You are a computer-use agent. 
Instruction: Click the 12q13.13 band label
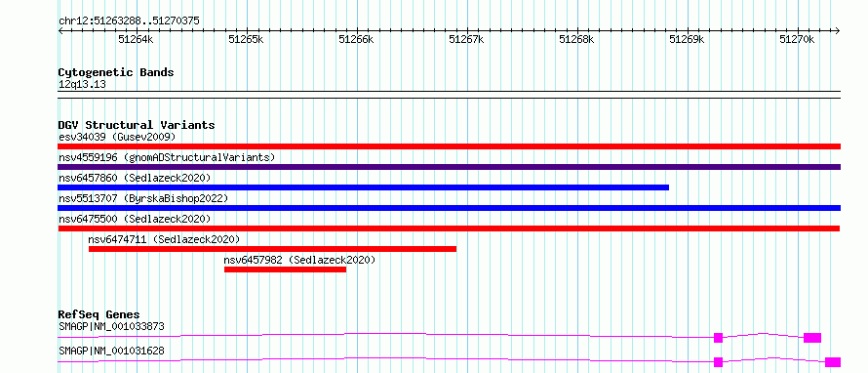(82, 85)
